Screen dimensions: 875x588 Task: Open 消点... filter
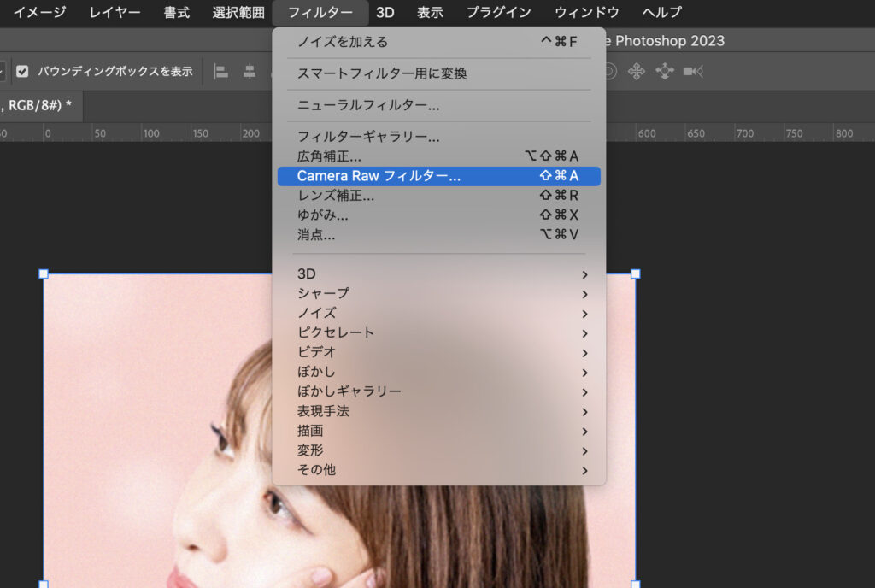click(x=438, y=235)
